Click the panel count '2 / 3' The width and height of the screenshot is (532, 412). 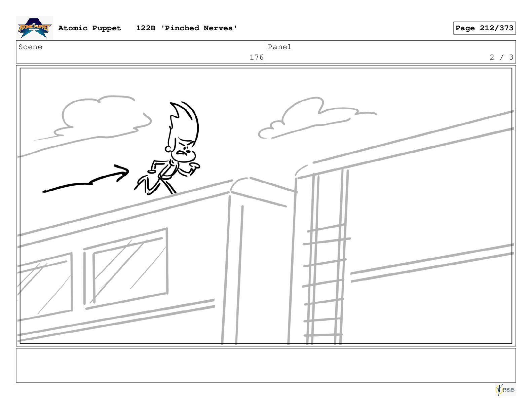[x=501, y=57]
